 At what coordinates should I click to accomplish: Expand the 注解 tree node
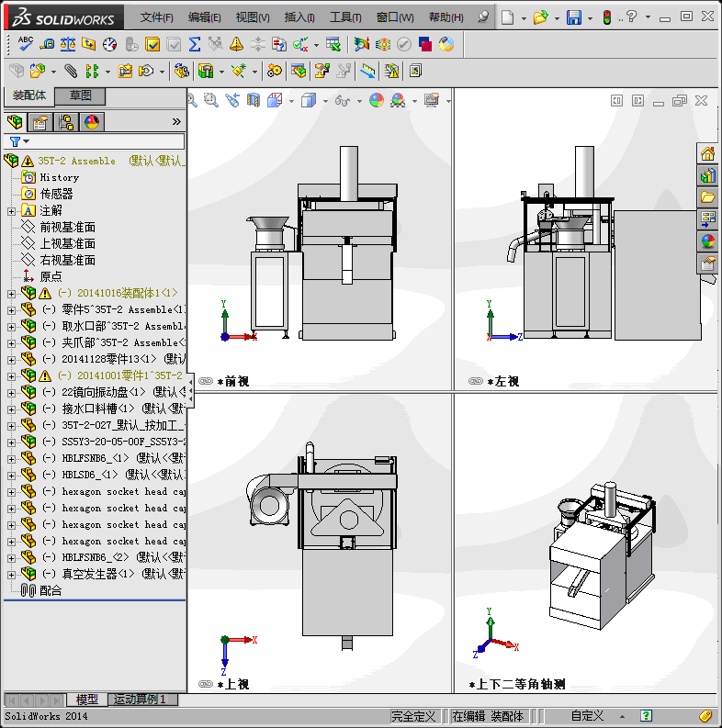(12, 211)
